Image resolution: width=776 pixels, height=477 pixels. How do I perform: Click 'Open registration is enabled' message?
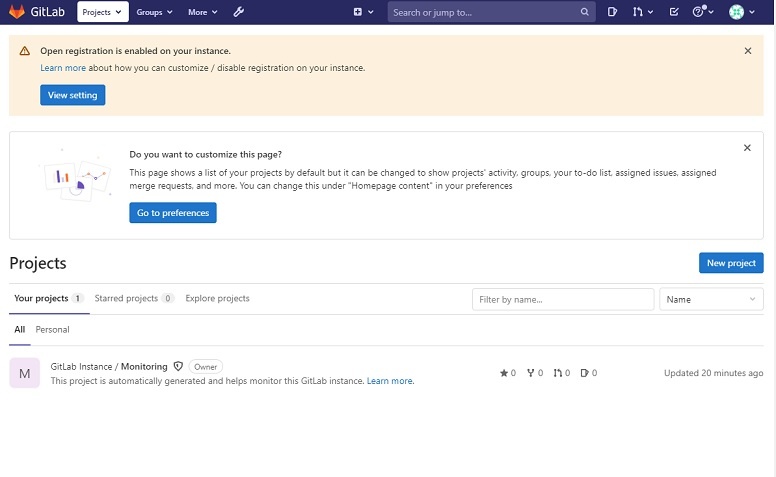coord(135,51)
